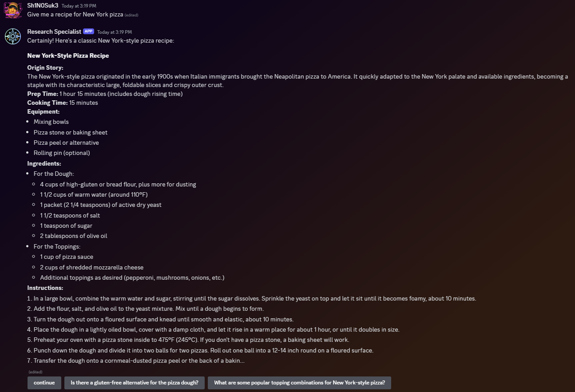Click the edited tag after the pizza request
This screenshot has height=392, width=575.
tap(131, 15)
